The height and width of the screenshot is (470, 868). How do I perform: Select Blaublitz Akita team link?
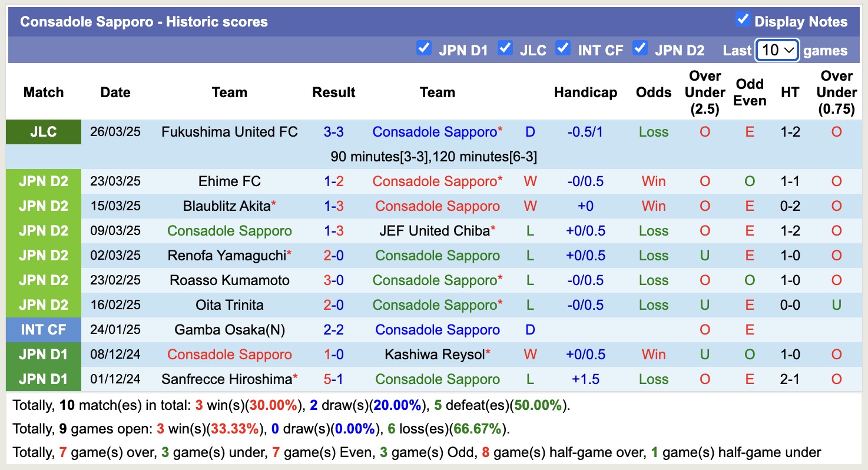pos(227,206)
